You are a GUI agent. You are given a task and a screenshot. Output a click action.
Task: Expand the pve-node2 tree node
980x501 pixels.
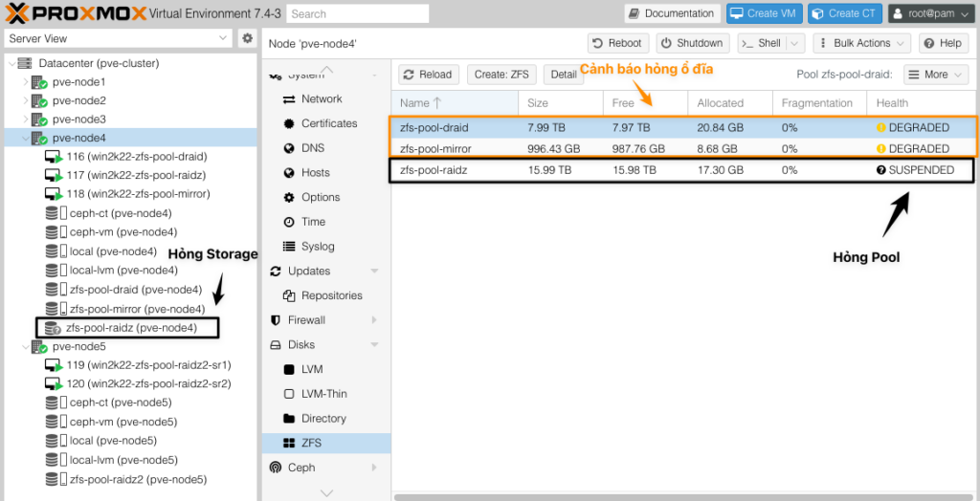pos(26,100)
